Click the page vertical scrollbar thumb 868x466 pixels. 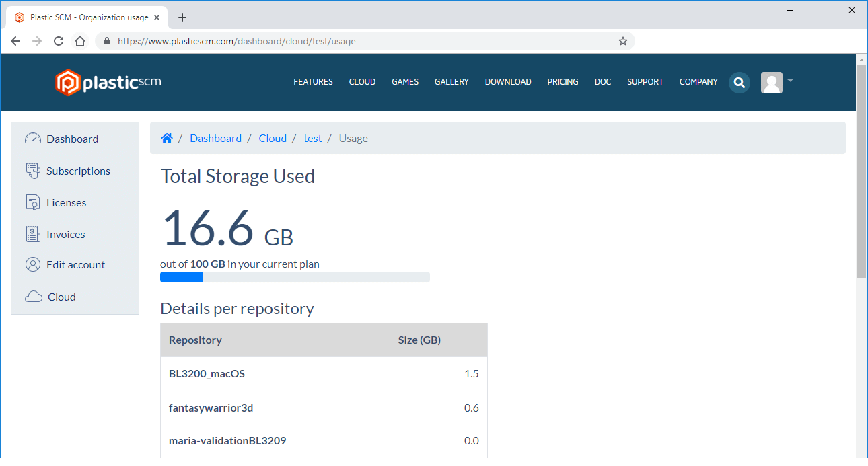coord(861,171)
